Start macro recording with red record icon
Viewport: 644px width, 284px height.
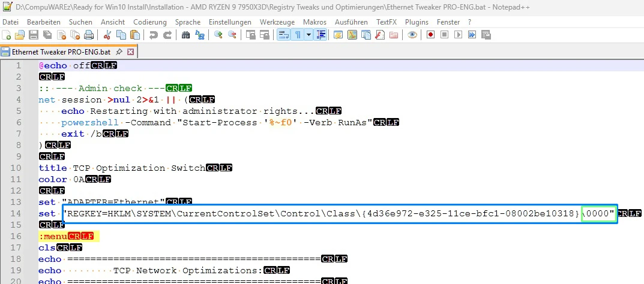[430, 35]
